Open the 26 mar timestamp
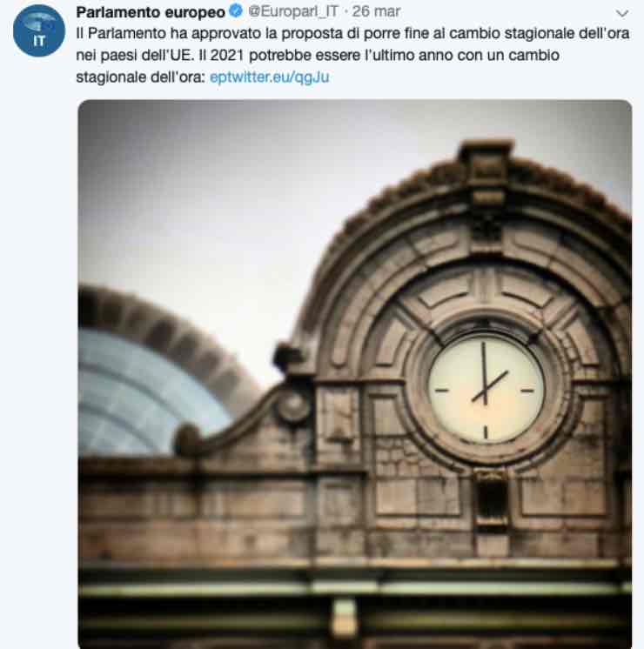This screenshot has width=644, height=649. 376,11
